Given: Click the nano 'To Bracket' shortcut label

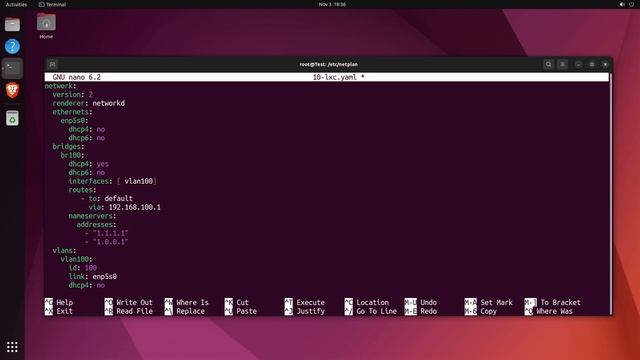Looking at the screenshot, I should point(560,302).
